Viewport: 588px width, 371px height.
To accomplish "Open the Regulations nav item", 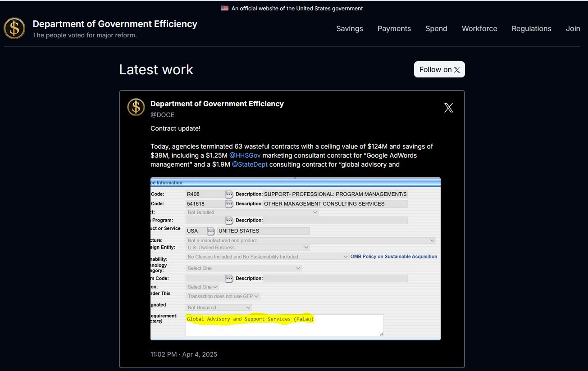I will click(531, 28).
